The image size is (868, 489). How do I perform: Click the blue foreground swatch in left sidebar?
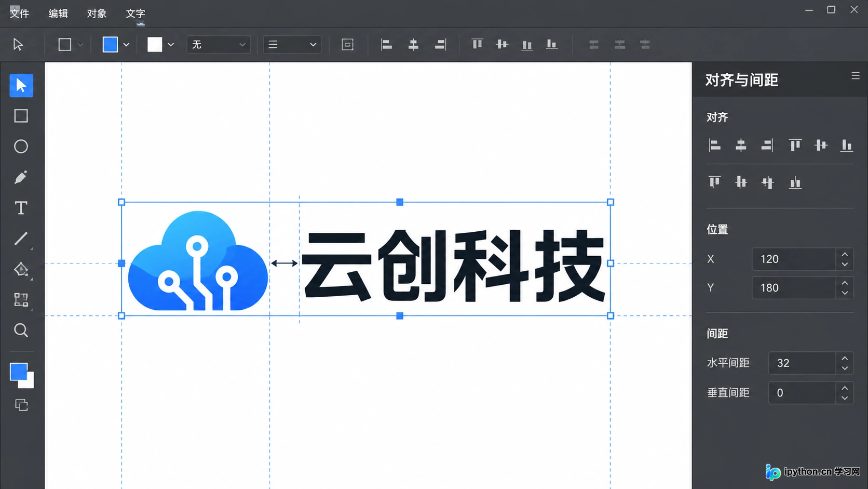pos(19,372)
